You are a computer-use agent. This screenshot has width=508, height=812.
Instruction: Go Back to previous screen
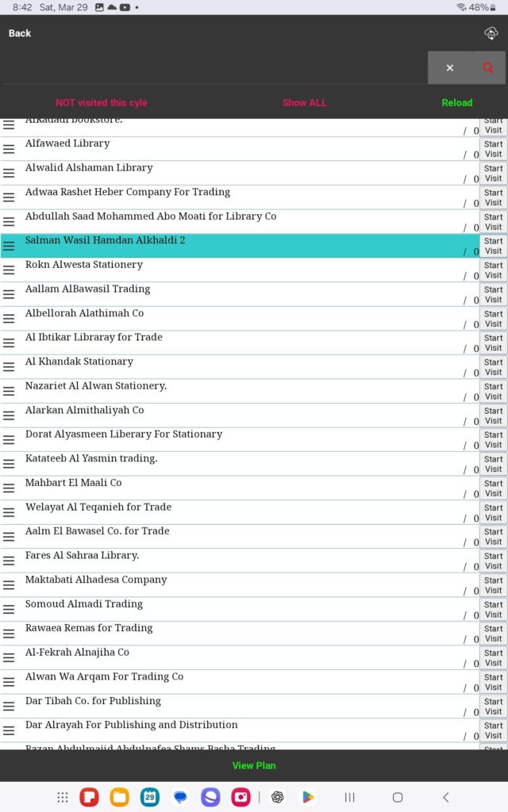20,33
